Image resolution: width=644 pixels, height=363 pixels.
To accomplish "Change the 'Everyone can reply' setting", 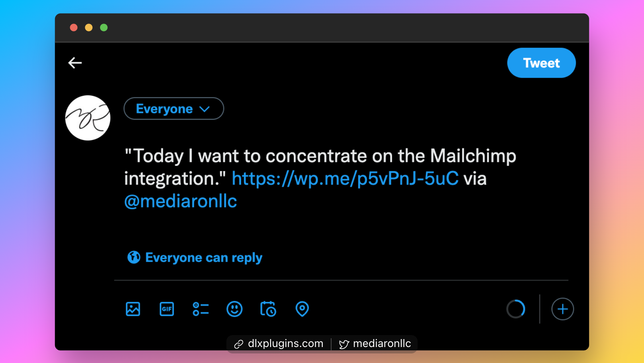I will [204, 258].
